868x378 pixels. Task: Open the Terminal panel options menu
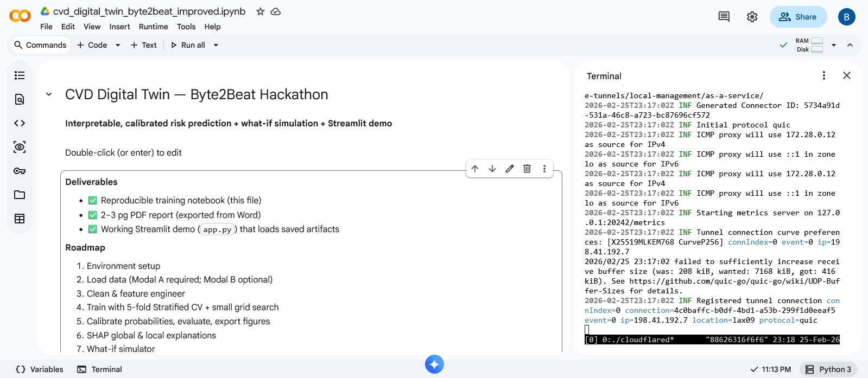coord(824,75)
